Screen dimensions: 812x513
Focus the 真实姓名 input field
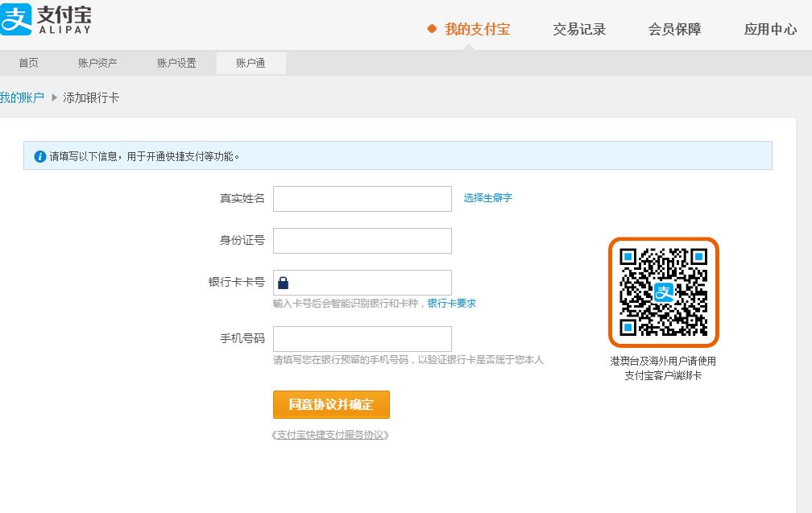coord(362,199)
